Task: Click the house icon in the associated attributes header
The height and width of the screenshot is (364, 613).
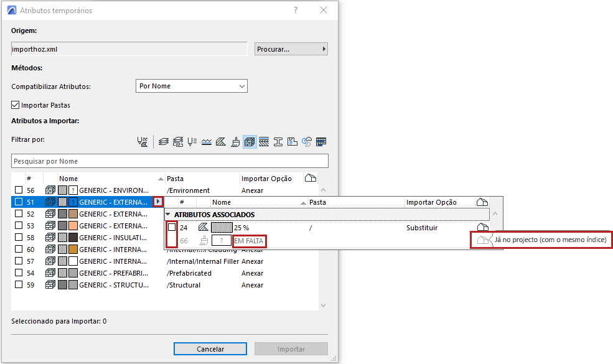Action: (x=482, y=202)
